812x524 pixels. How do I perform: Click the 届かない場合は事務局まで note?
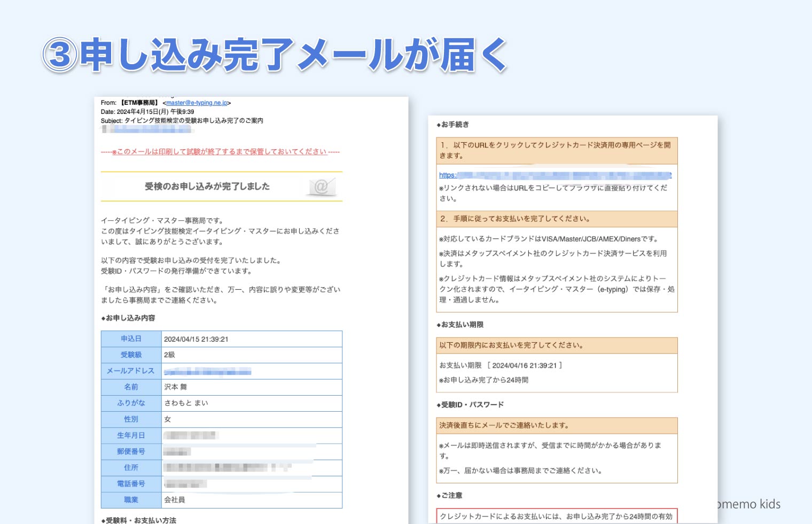click(522, 471)
